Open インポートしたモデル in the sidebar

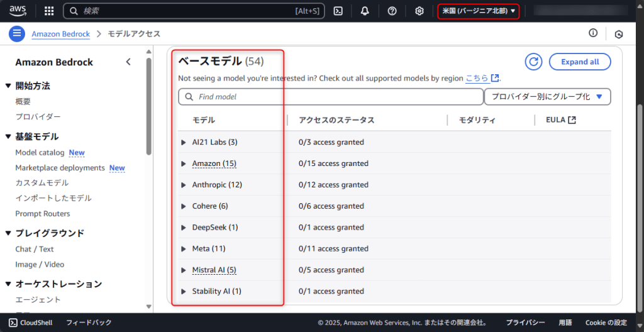click(x=53, y=198)
